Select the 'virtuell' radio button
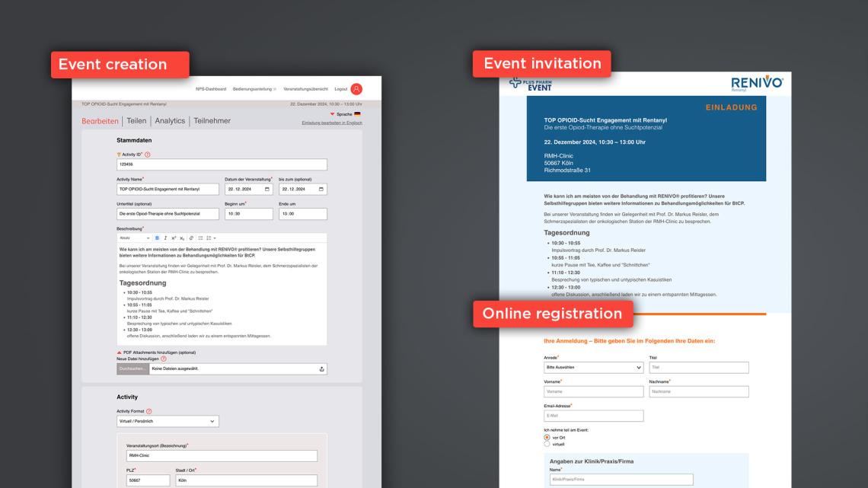Image resolution: width=868 pixels, height=488 pixels. tap(547, 444)
